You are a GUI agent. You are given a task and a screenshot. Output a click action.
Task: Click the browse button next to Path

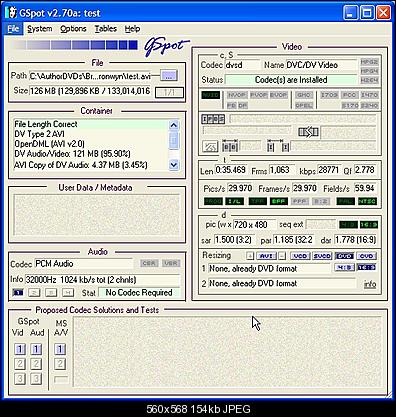169,76
